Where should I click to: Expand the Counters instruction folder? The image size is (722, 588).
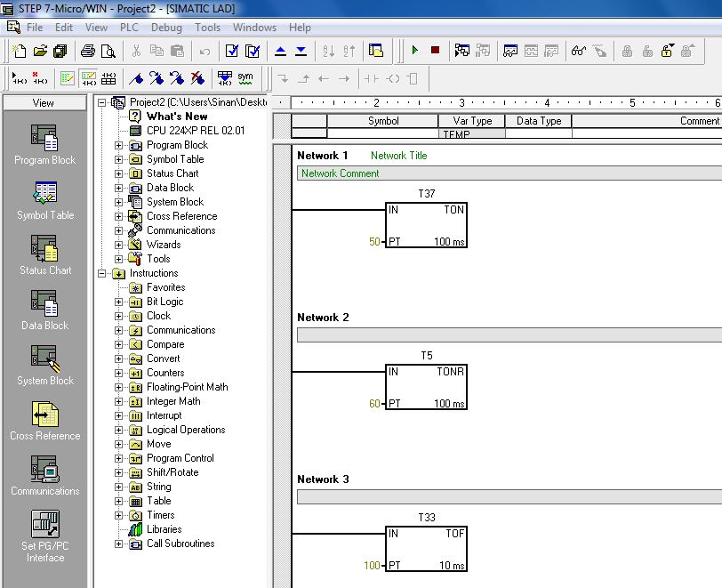(118, 373)
